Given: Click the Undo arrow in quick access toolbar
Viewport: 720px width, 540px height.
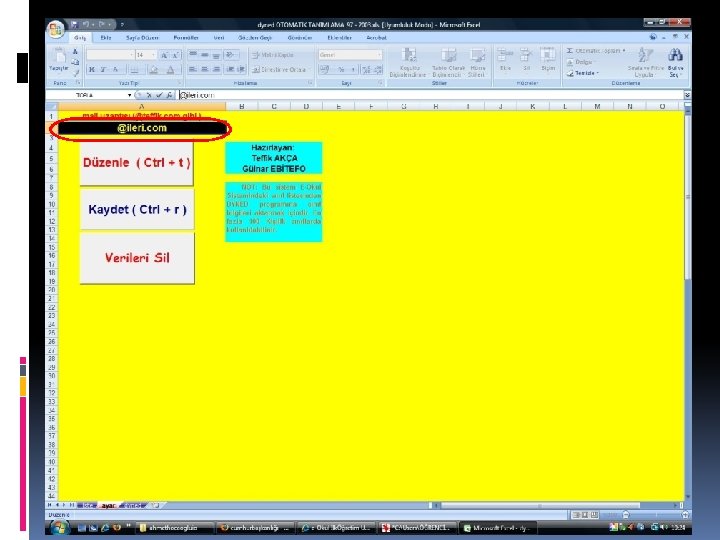Looking at the screenshot, I should tap(86, 24).
